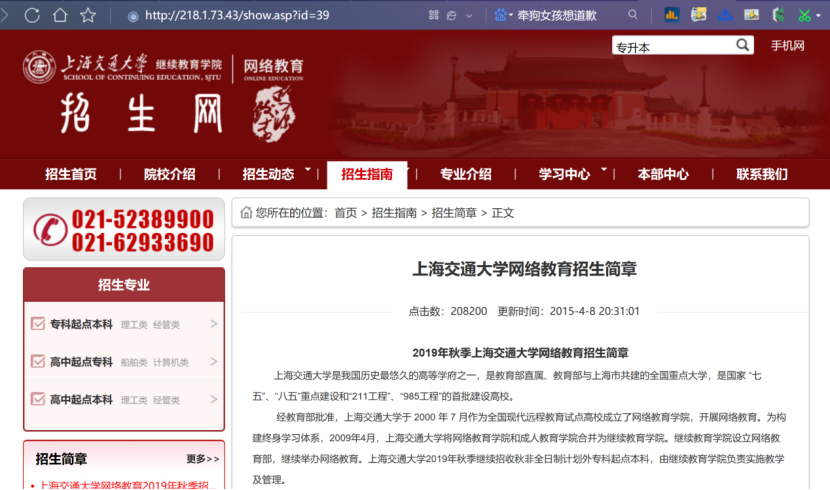This screenshot has height=490, width=830.
Task: Select the 招生指南 menu tab
Action: coord(367,174)
